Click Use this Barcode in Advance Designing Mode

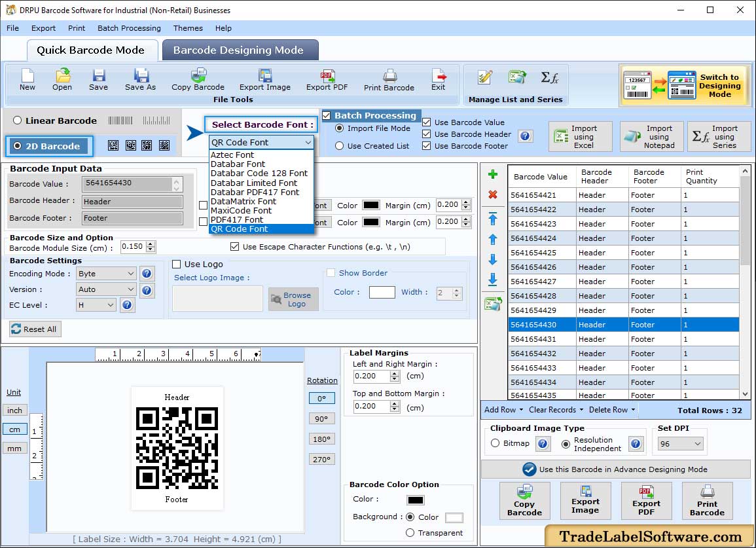pyautogui.click(x=616, y=469)
